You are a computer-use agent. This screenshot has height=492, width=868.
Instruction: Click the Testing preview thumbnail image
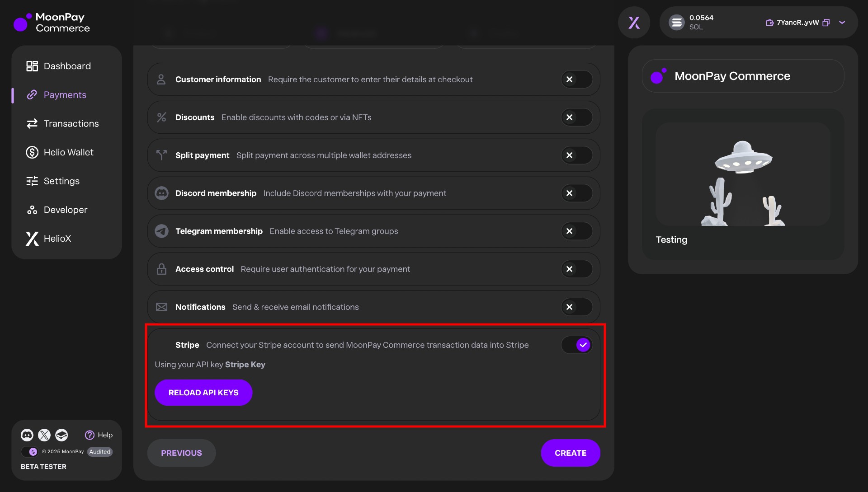pyautogui.click(x=743, y=175)
